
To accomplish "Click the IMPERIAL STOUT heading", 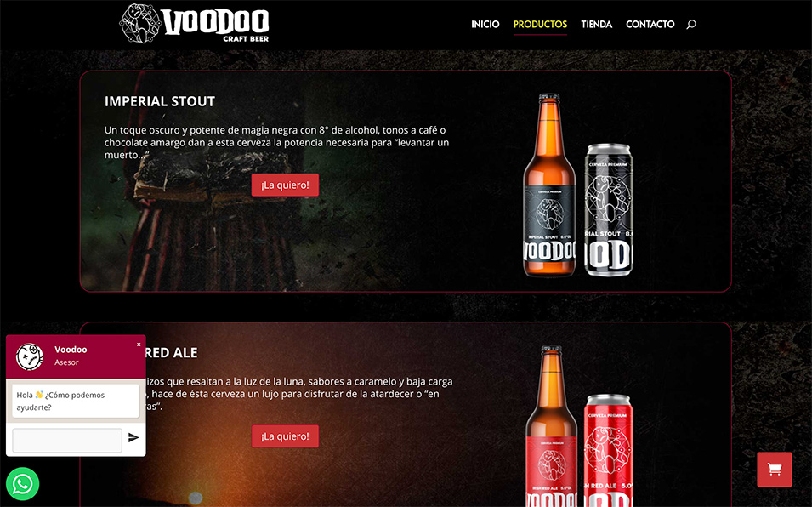I will point(160,101).
